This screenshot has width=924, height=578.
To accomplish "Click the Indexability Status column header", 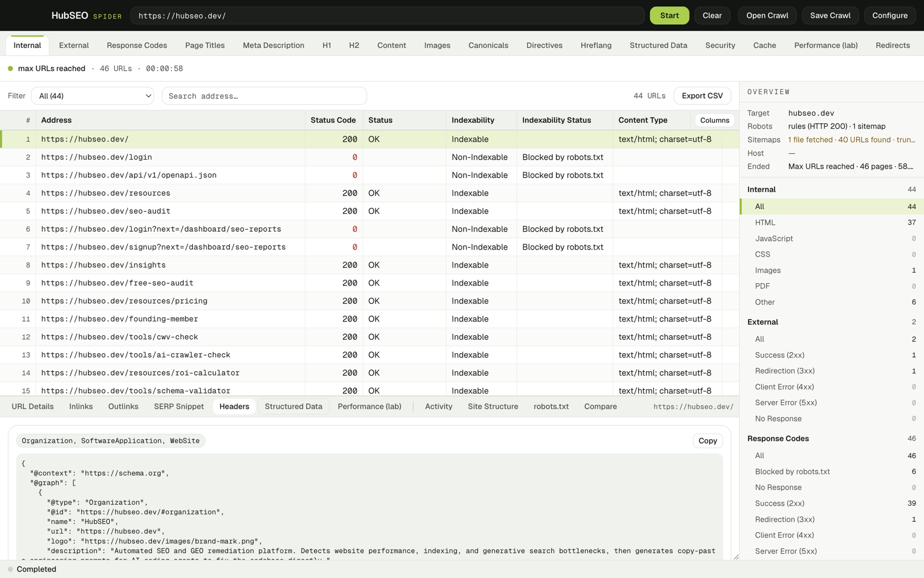I will (564, 120).
